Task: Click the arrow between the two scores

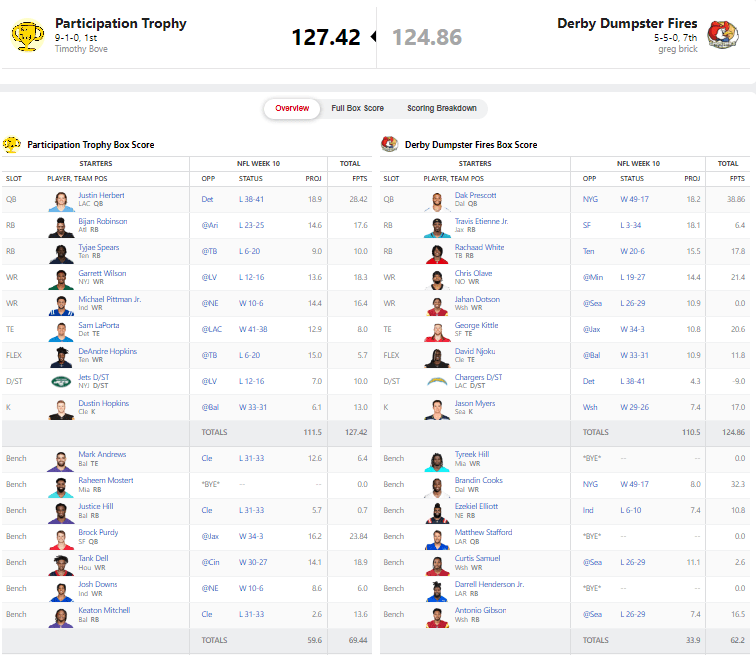Action: (x=373, y=37)
